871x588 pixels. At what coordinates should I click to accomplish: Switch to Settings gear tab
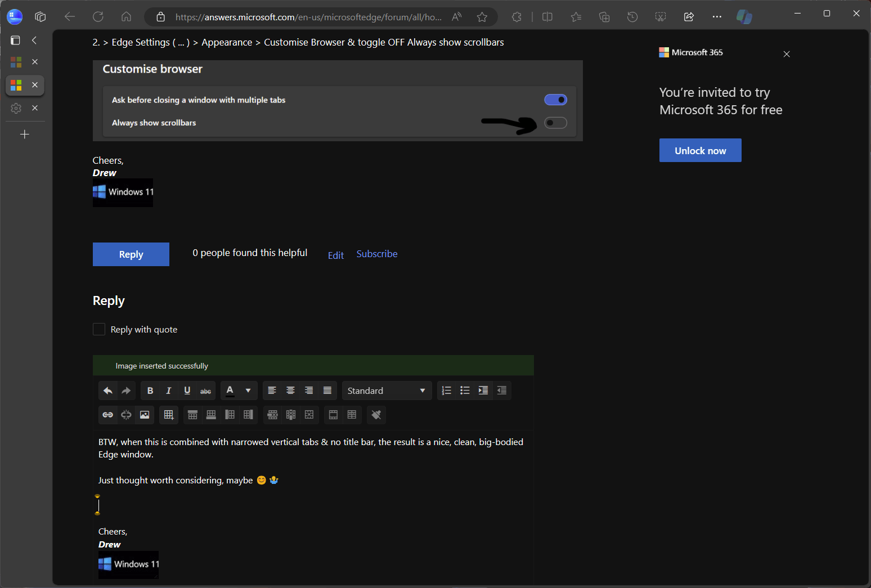point(16,108)
